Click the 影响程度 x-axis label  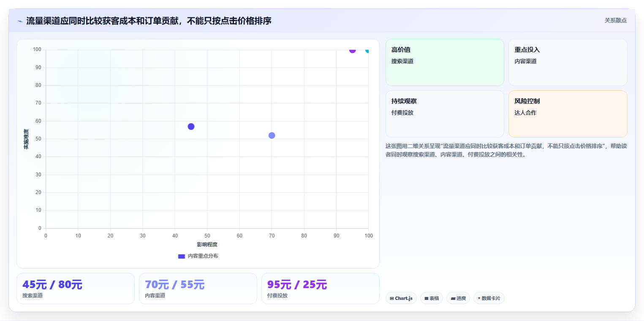(207, 245)
